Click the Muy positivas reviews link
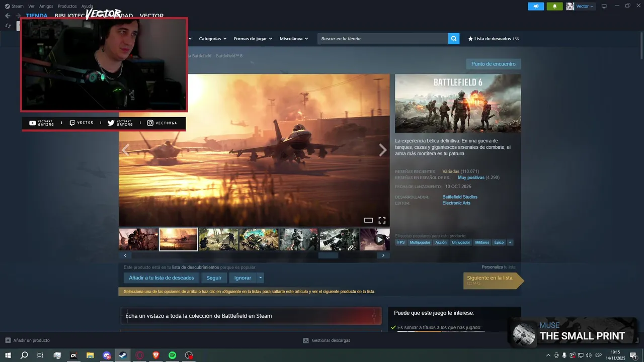The width and height of the screenshot is (644, 362). click(x=471, y=177)
